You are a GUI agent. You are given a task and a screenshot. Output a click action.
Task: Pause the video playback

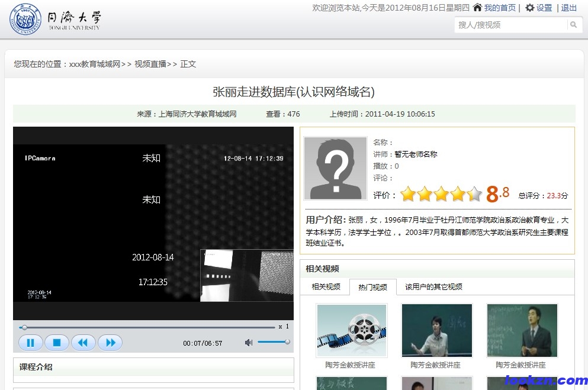30,343
